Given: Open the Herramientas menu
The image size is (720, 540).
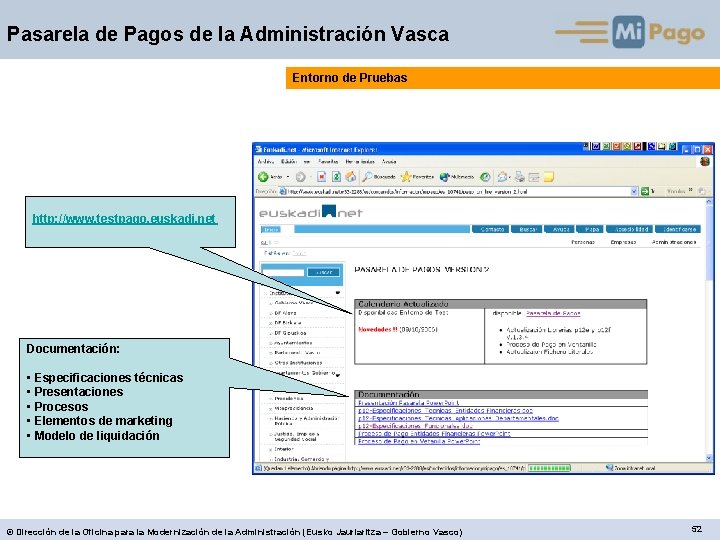Looking at the screenshot, I should click(x=360, y=162).
